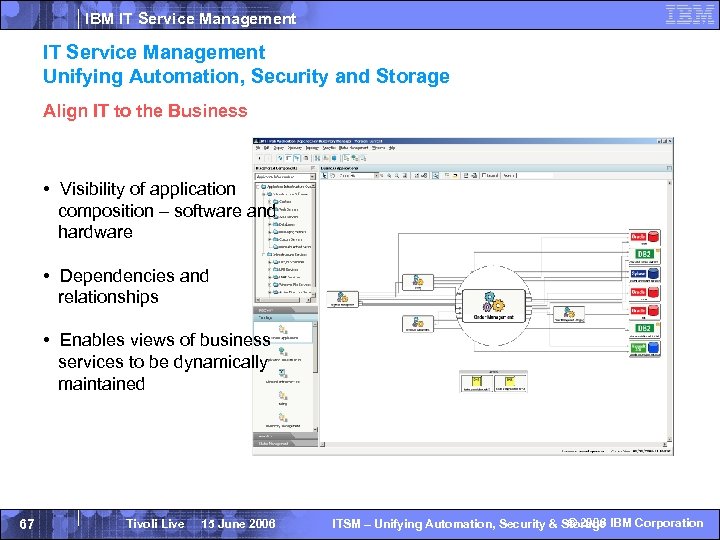
Task: Click the blue square icon in main toolbar
Action: pos(334,158)
